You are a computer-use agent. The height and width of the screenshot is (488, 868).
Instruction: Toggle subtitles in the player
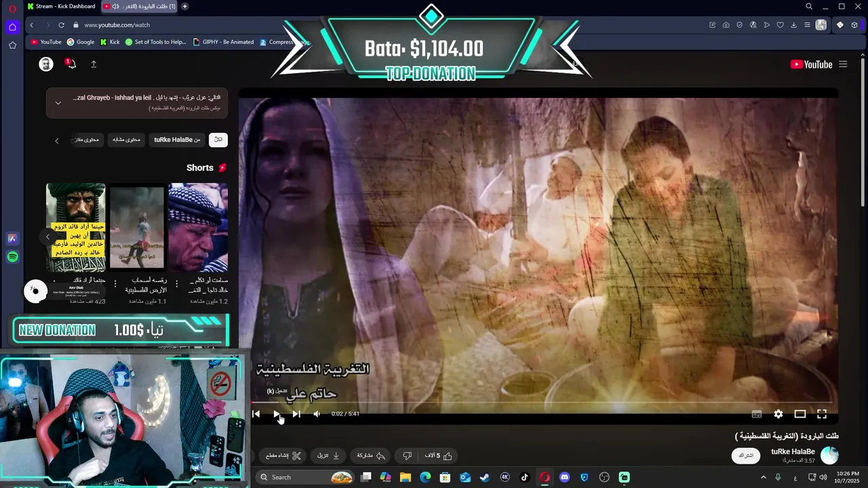tap(757, 413)
